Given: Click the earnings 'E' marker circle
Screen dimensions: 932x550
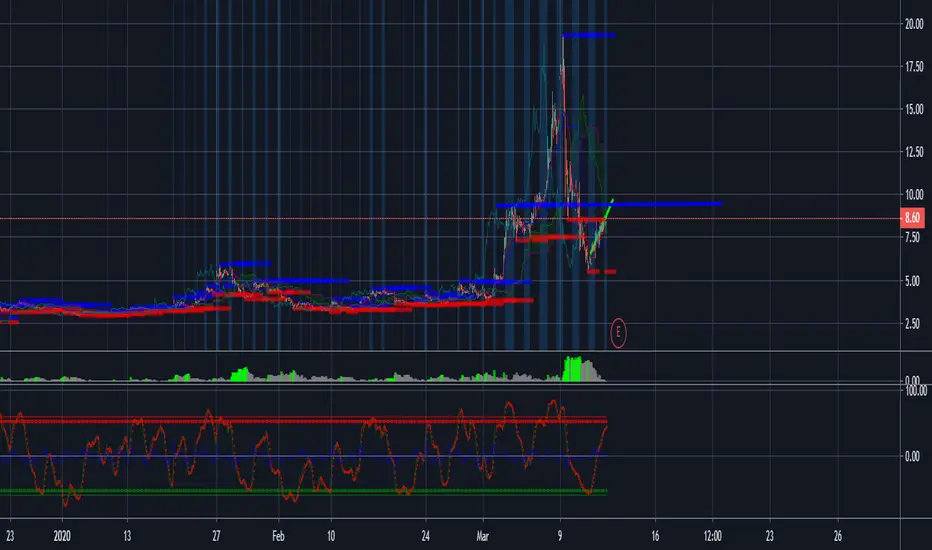Looking at the screenshot, I should tap(618, 333).
